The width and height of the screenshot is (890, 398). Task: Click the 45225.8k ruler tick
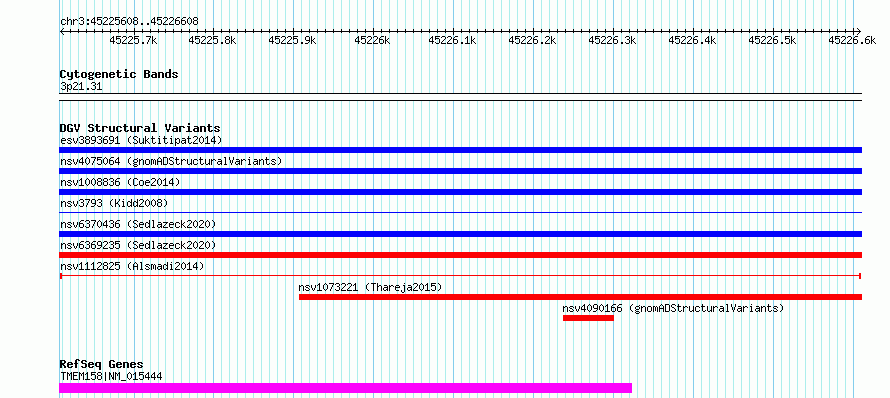point(213,40)
